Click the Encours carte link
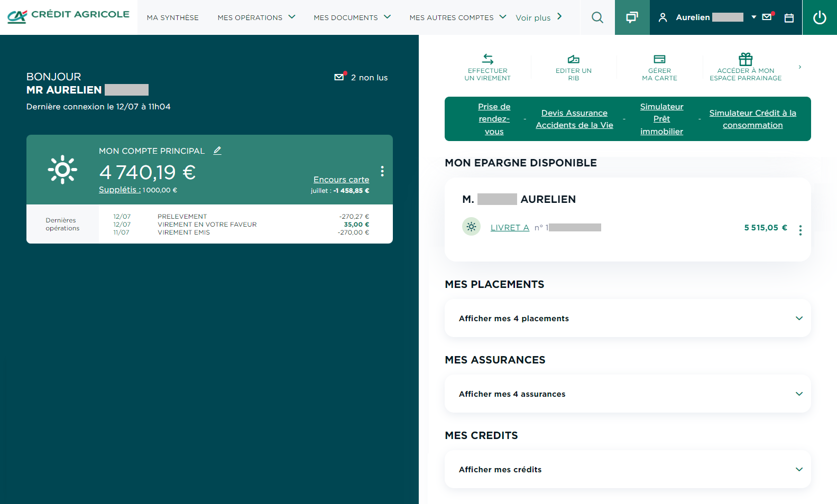 coord(341,180)
